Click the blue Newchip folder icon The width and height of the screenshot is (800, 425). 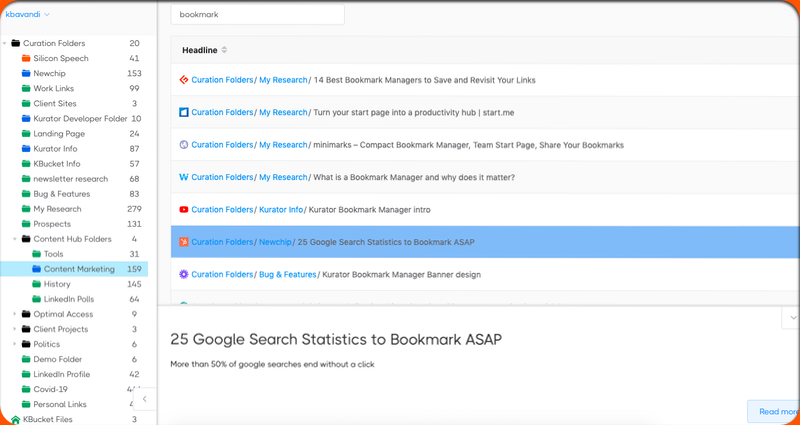point(26,73)
